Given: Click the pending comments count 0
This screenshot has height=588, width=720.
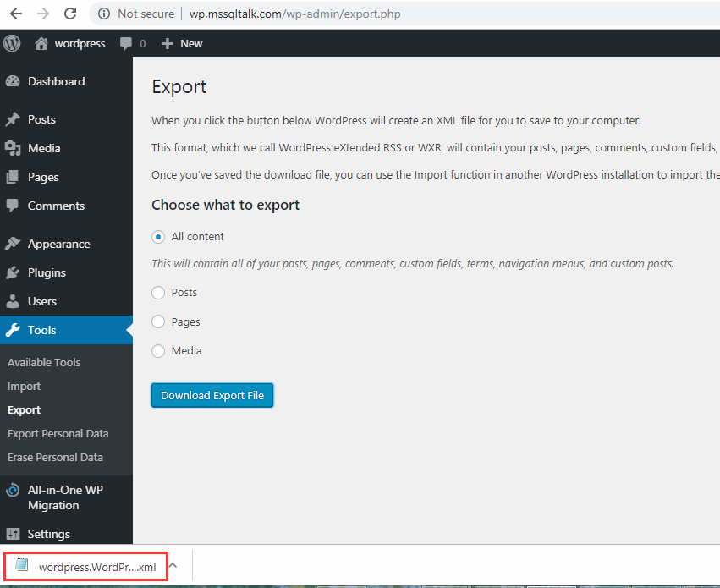Looking at the screenshot, I should 143,44.
